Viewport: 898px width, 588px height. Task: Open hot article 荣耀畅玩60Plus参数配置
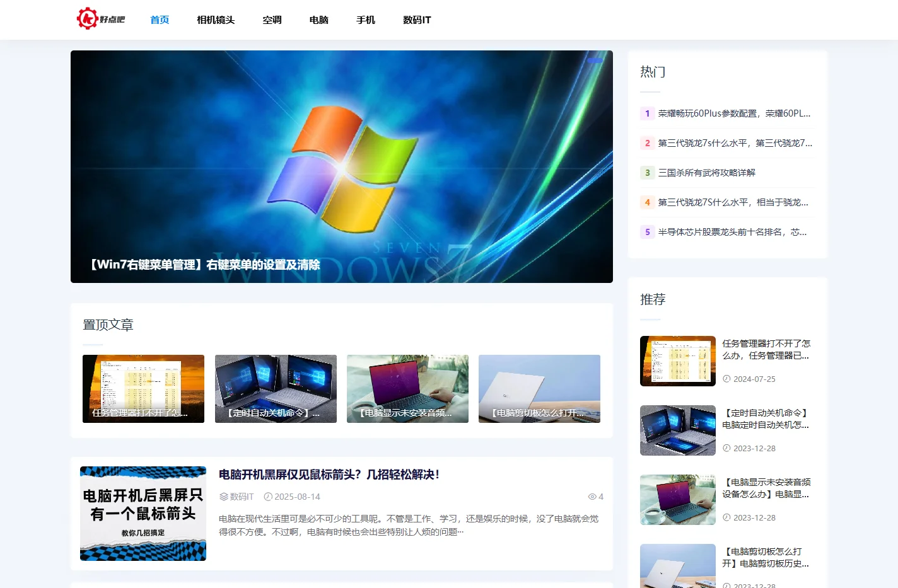pyautogui.click(x=734, y=113)
